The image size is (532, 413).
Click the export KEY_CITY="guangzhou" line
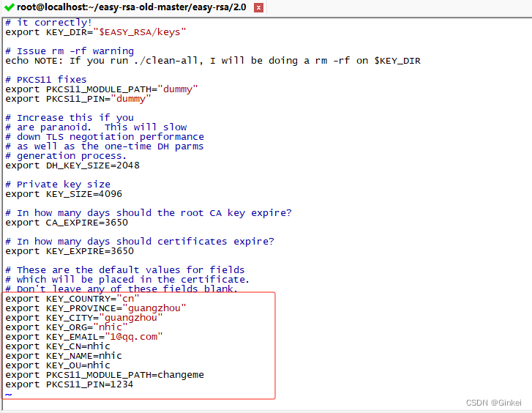point(84,318)
